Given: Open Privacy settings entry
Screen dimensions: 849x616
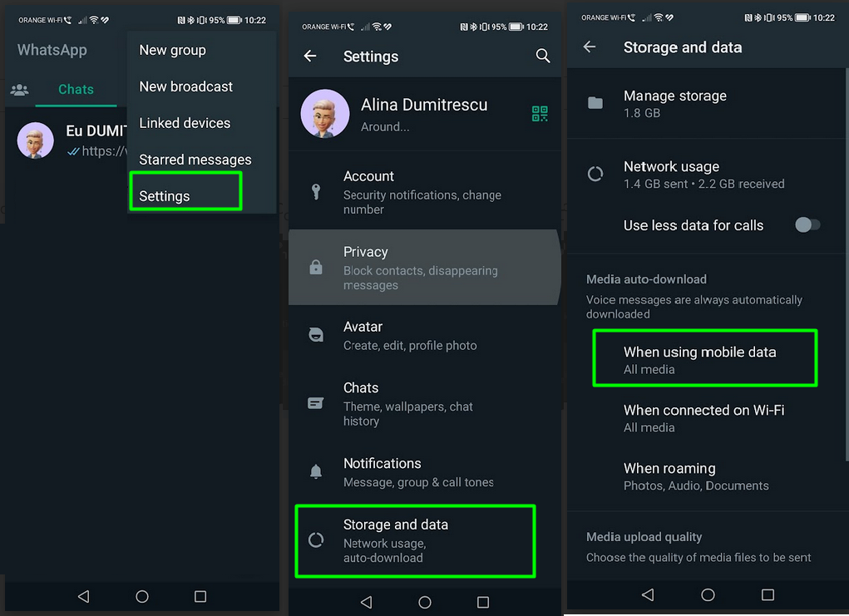Looking at the screenshot, I should pyautogui.click(x=424, y=268).
